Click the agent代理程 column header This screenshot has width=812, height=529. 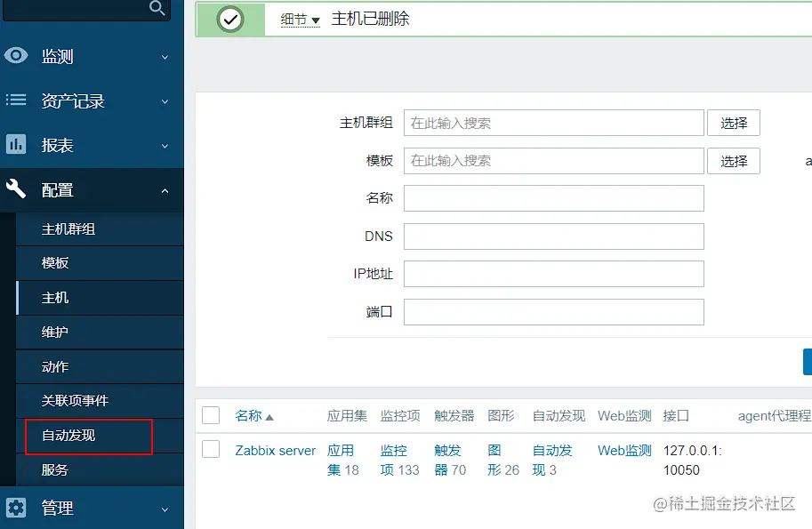(775, 416)
